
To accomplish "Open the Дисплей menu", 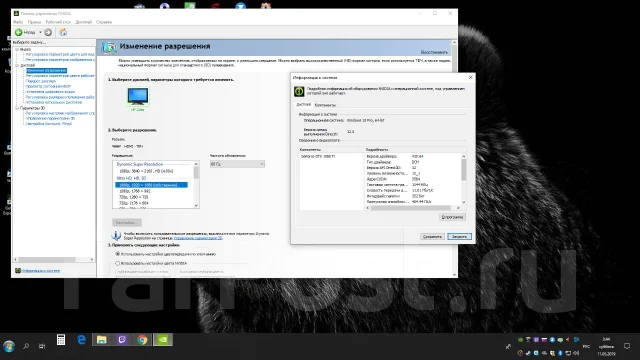I will pyautogui.click(x=84, y=22).
